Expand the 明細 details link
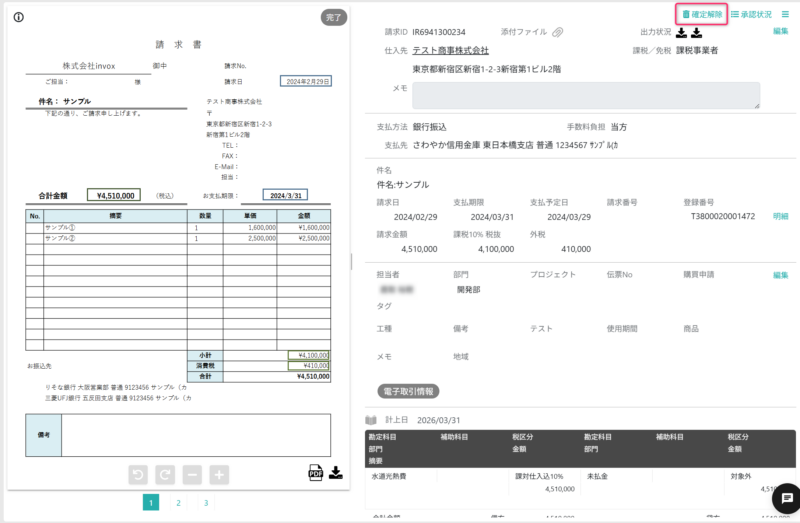Image resolution: width=800 pixels, height=523 pixels. click(x=780, y=216)
